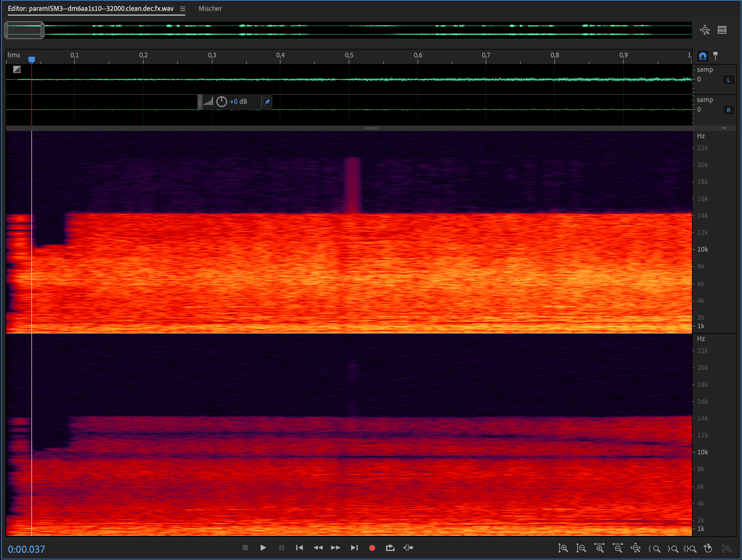
Task: Click the blue playhead marker
Action: pos(32,60)
